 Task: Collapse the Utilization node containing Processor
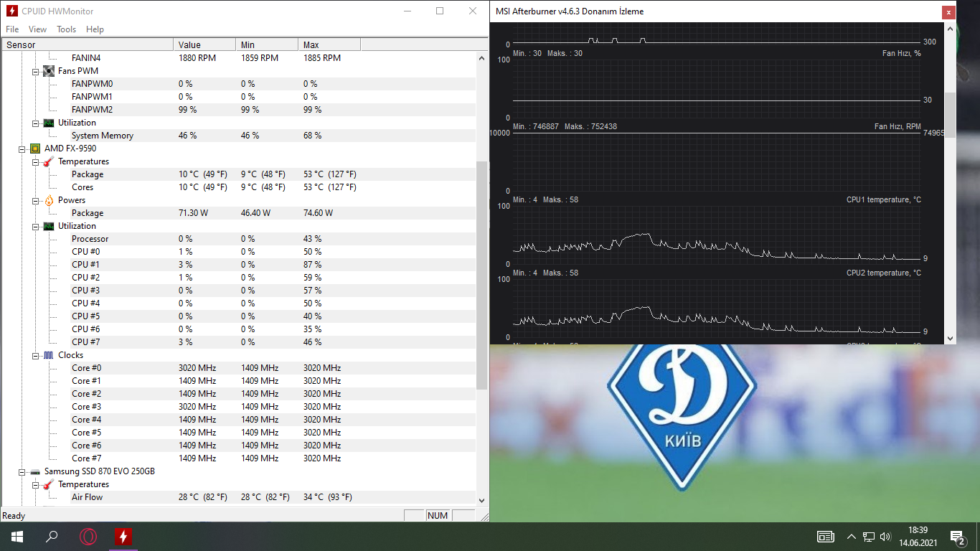(35, 226)
